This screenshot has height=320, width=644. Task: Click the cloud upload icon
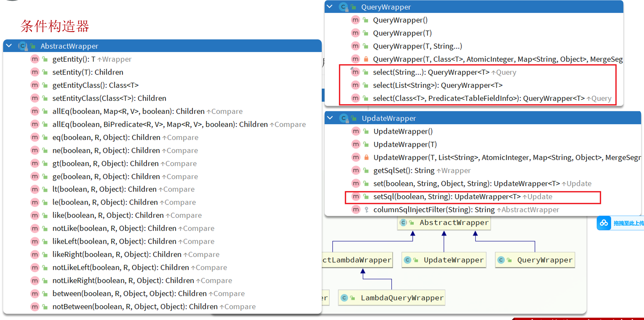[604, 223]
